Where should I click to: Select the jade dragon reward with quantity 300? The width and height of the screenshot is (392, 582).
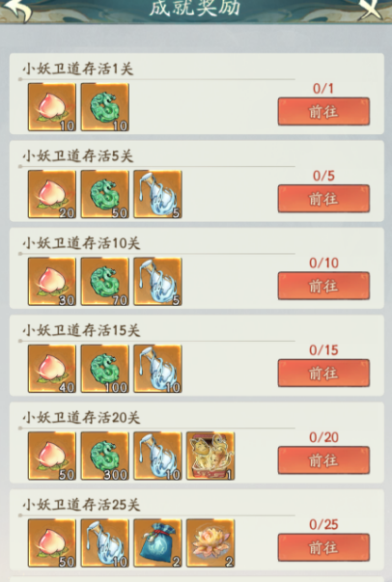105,456
